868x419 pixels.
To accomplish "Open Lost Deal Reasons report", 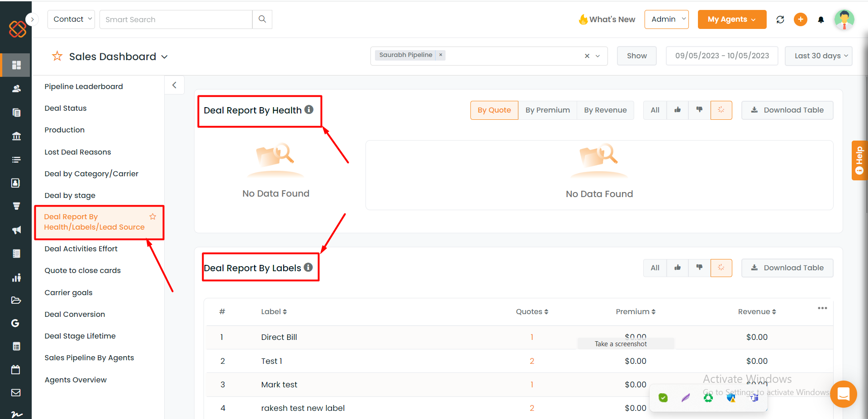I will [78, 152].
